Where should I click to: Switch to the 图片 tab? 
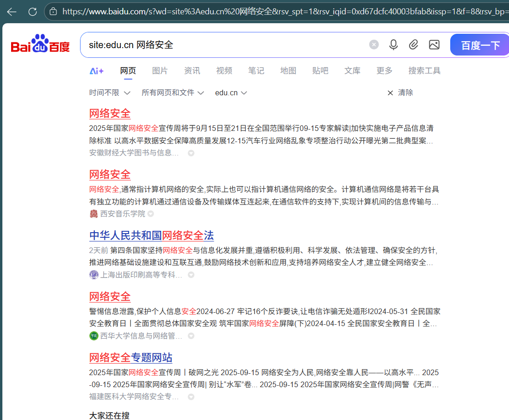point(160,71)
